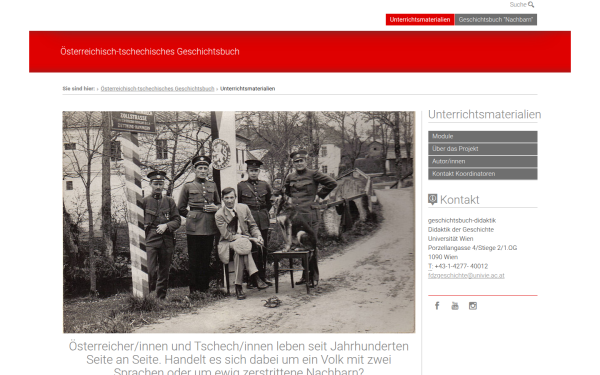This screenshot has width=600, height=375.
Task: Click the Kontakt speech-bubble icon
Action: coord(432,199)
